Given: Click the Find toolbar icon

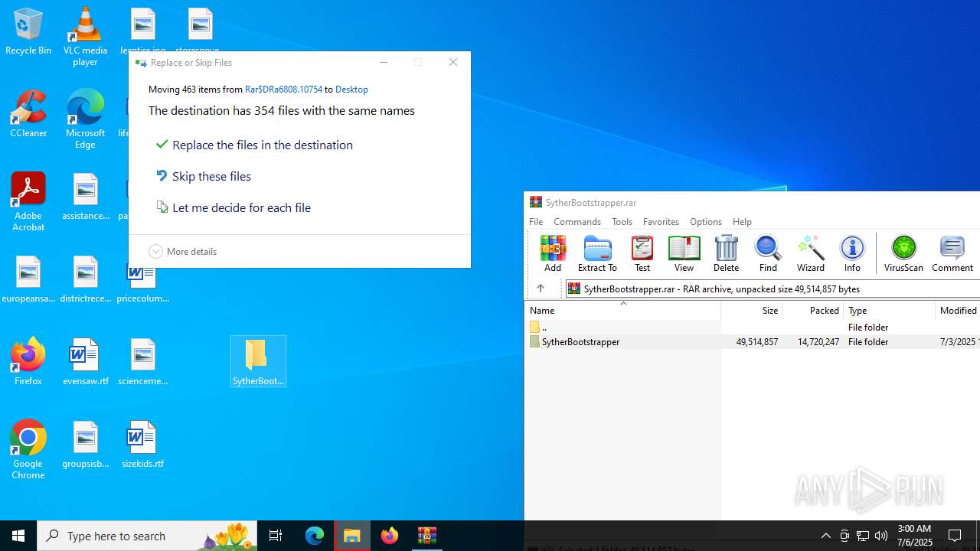Looking at the screenshot, I should coord(768,254).
